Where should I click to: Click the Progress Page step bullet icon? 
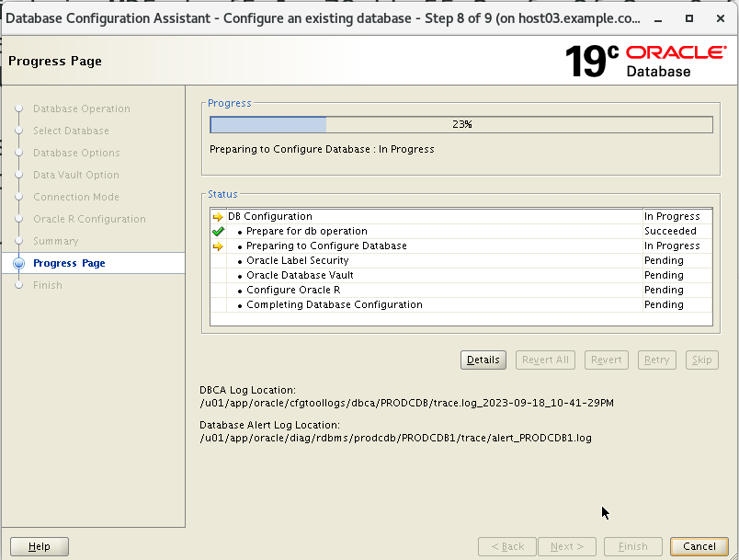19,263
